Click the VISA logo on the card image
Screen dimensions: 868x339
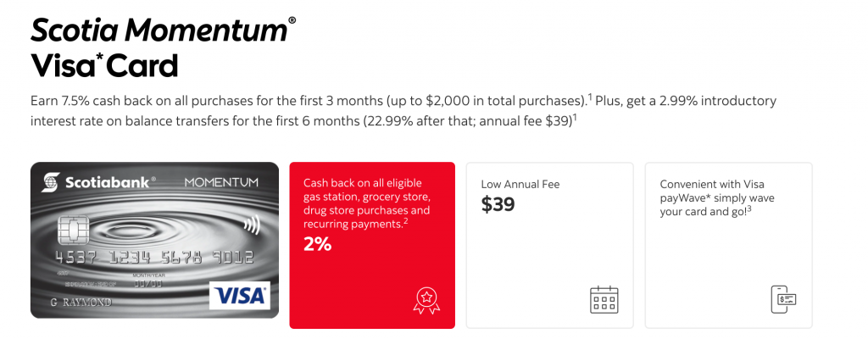tap(240, 295)
